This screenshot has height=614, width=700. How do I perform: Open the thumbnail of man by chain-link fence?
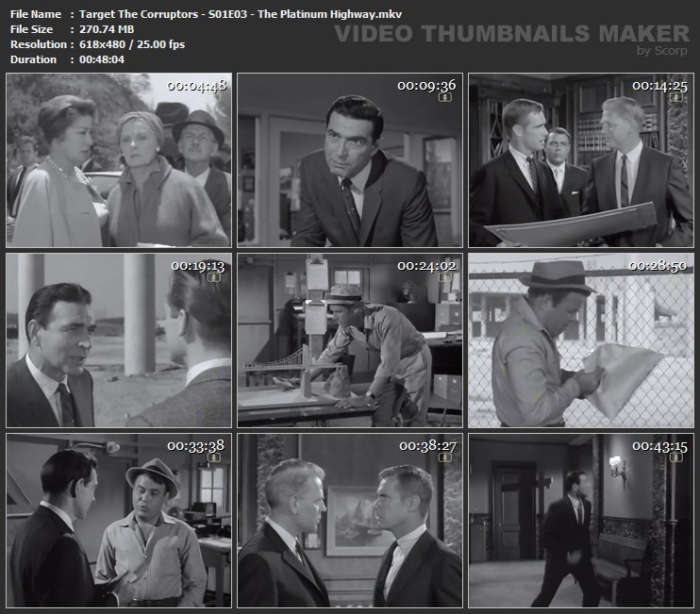coord(581,340)
